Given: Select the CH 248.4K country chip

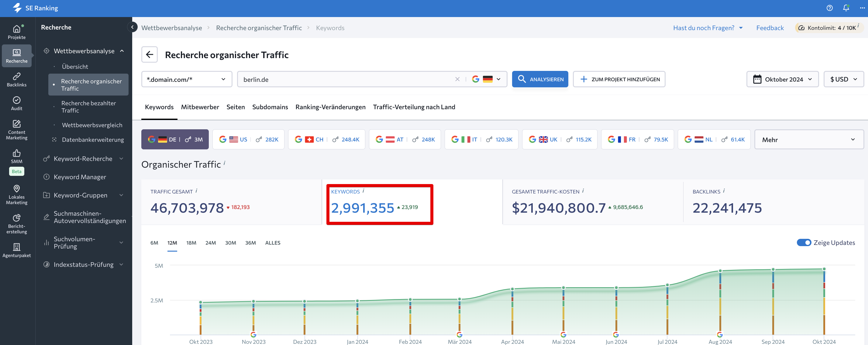Looking at the screenshot, I should click(x=326, y=139).
